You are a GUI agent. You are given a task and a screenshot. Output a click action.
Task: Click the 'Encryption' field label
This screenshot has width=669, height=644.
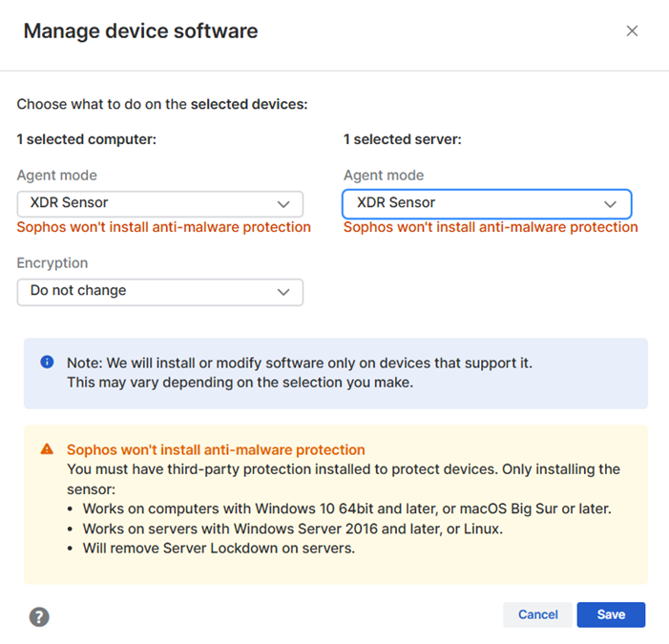coord(52,263)
